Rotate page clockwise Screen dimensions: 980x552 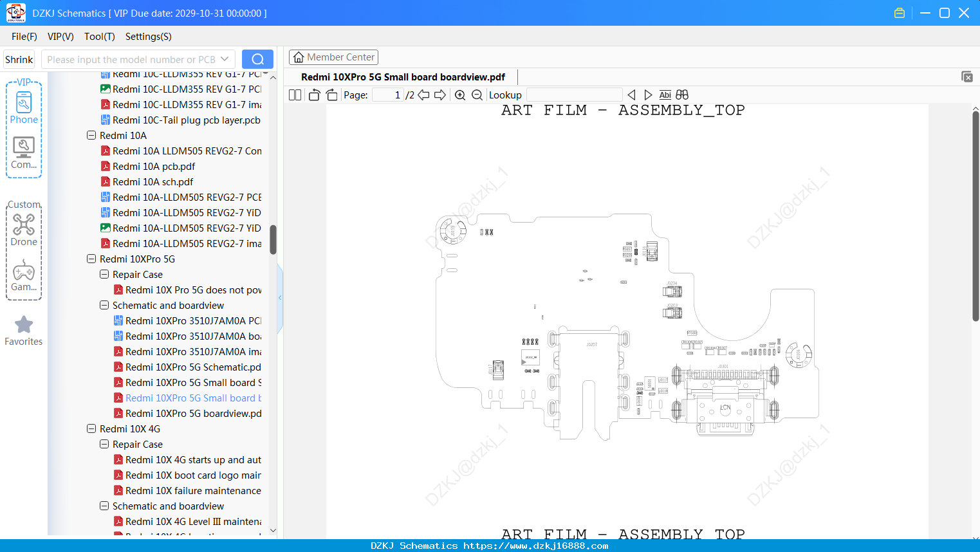click(x=332, y=95)
